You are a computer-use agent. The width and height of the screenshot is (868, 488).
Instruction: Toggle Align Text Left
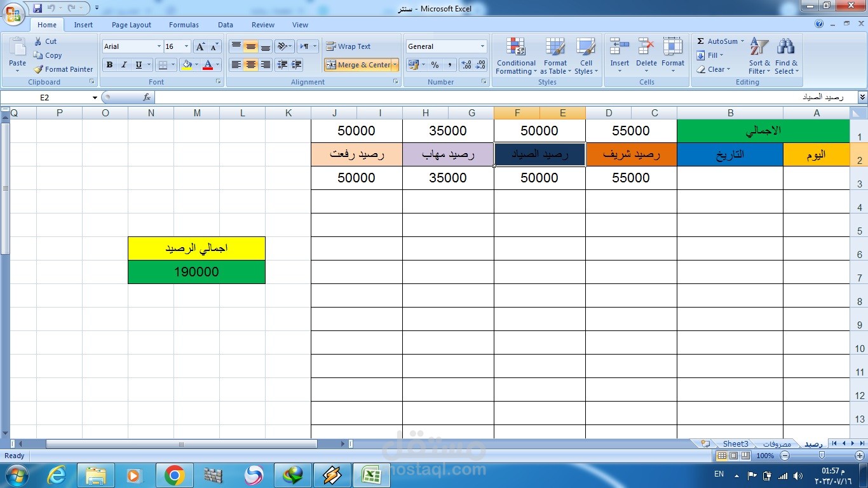[x=236, y=65]
